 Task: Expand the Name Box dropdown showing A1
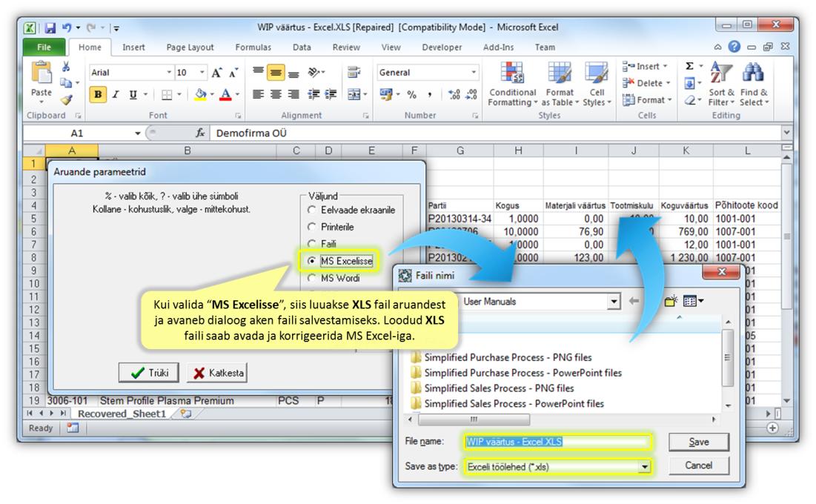(137, 133)
